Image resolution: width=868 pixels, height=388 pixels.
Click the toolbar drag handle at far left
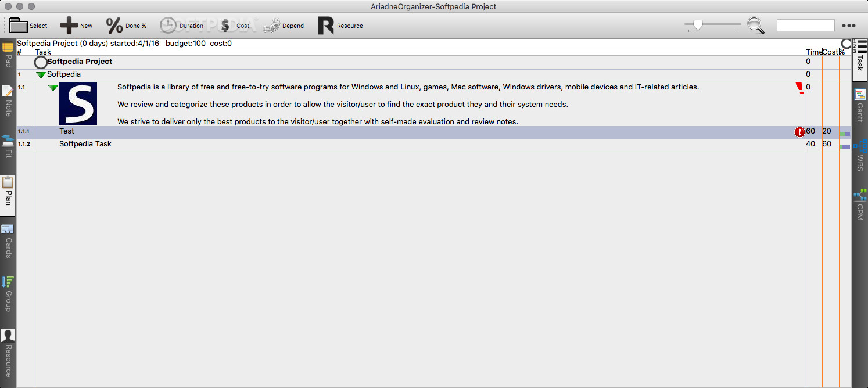tap(5, 26)
